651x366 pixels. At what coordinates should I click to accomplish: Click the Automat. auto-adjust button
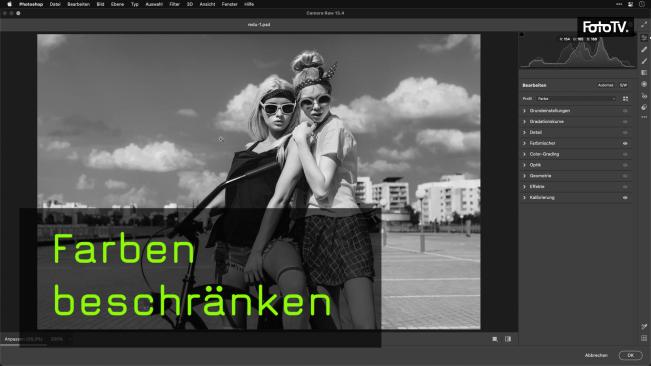605,85
